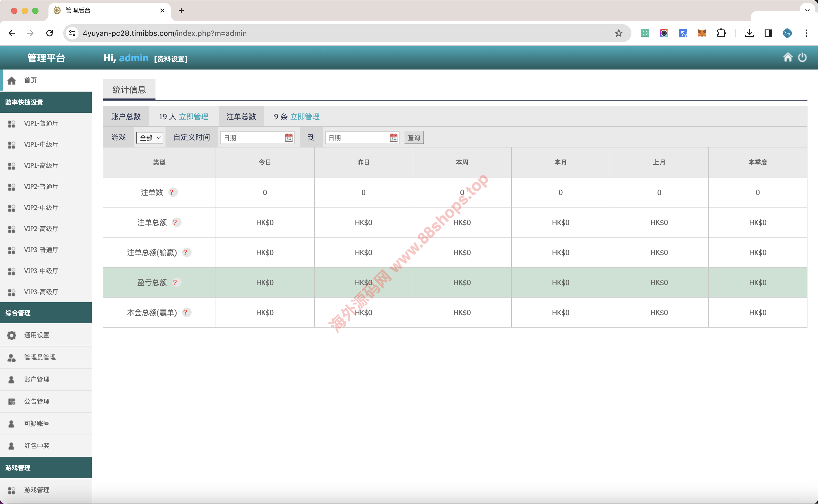This screenshot has height=504, width=818.
Task: Click the [资料设置] link
Action: click(171, 59)
